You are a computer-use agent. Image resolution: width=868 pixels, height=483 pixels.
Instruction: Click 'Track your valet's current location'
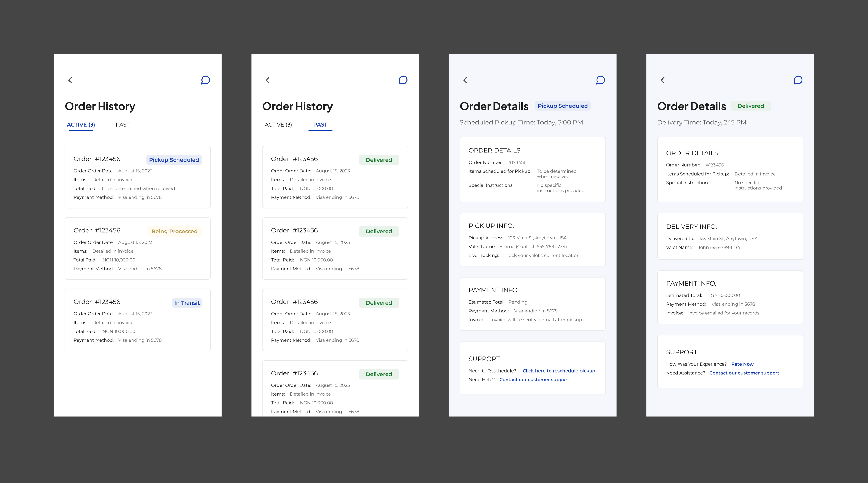pyautogui.click(x=542, y=255)
